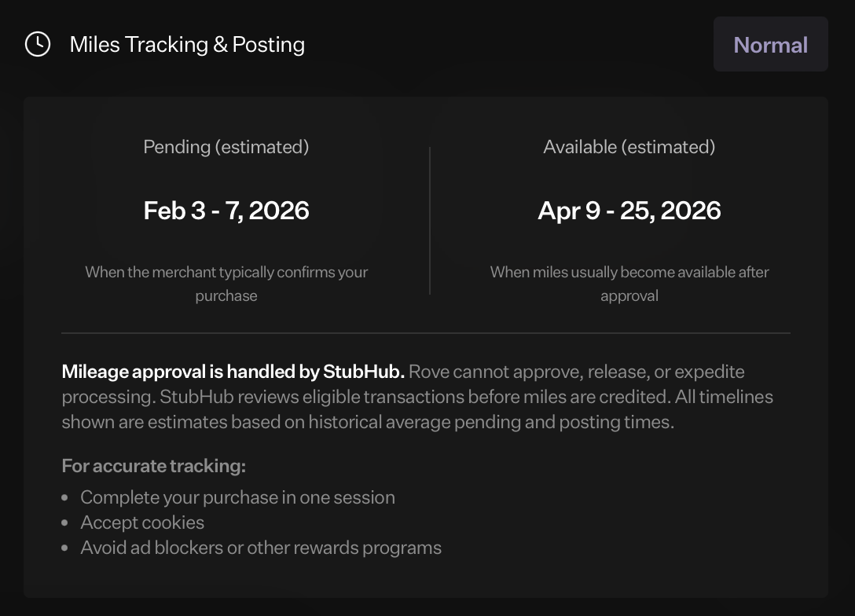Click the merchant confirmation description text
Image resolution: width=855 pixels, height=616 pixels.
[x=226, y=283]
